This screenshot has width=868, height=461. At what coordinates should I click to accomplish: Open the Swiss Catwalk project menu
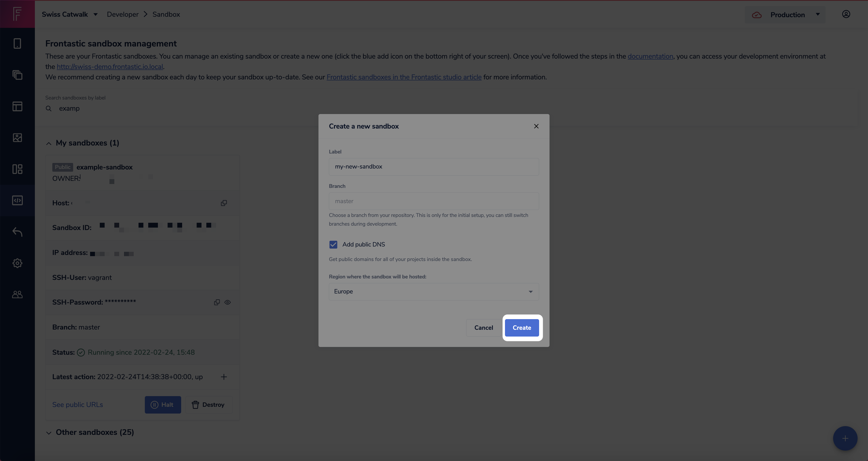[70, 15]
